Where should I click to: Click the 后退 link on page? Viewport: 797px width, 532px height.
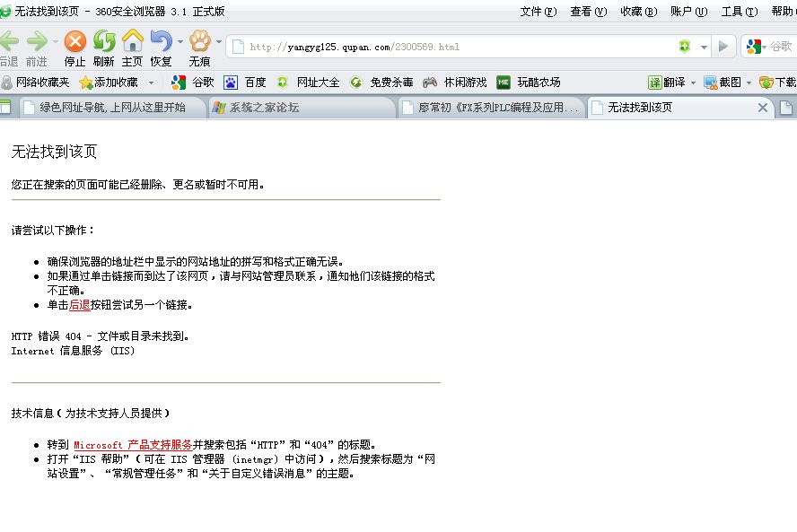click(x=79, y=304)
